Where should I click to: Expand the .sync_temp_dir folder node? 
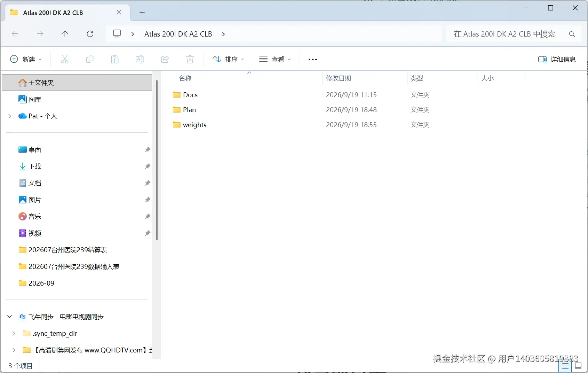[x=14, y=333]
